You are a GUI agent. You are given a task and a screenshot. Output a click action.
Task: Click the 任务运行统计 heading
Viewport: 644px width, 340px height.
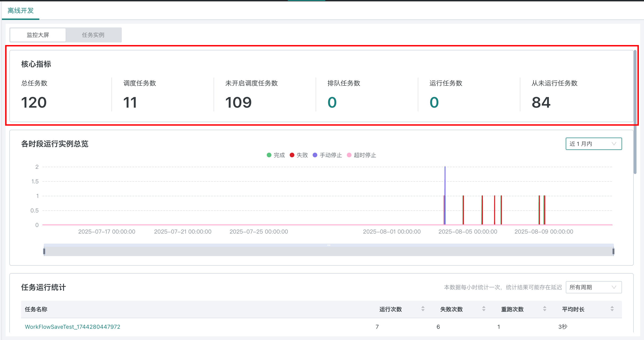(x=44, y=287)
